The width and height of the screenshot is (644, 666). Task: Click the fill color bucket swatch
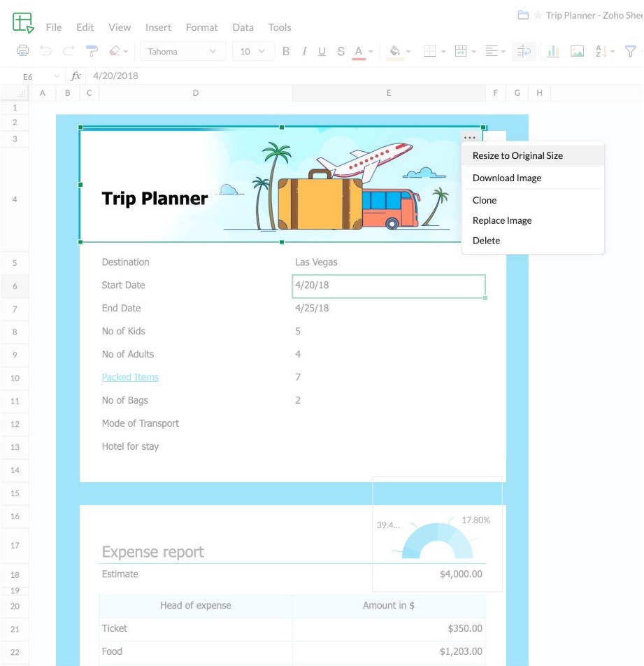[x=394, y=51]
